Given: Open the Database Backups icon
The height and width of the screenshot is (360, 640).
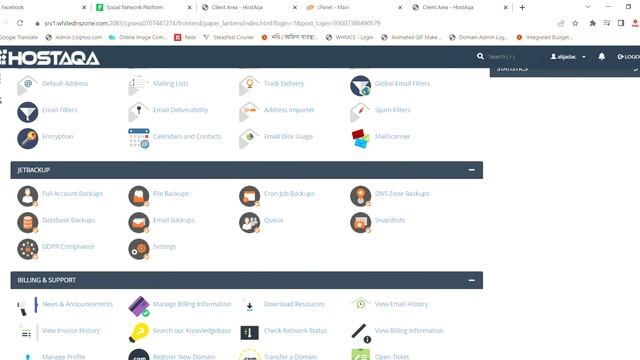Looking at the screenshot, I should (27, 222).
